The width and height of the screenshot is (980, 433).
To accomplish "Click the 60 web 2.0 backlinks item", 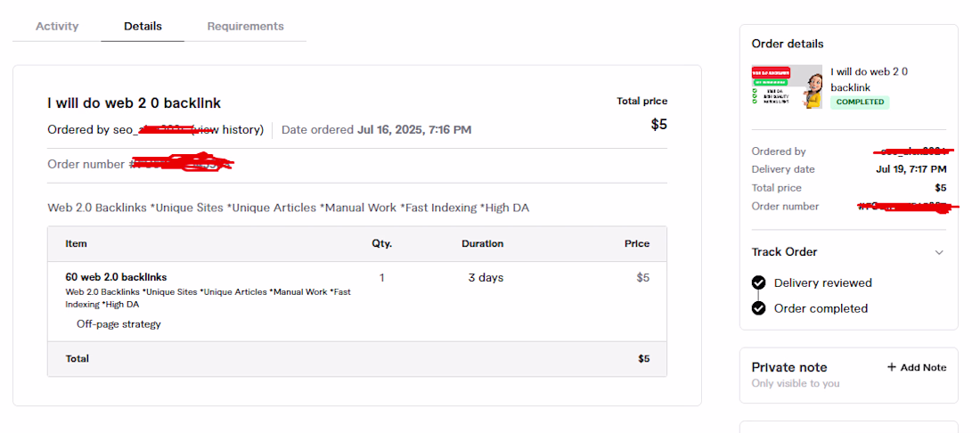I will (116, 277).
